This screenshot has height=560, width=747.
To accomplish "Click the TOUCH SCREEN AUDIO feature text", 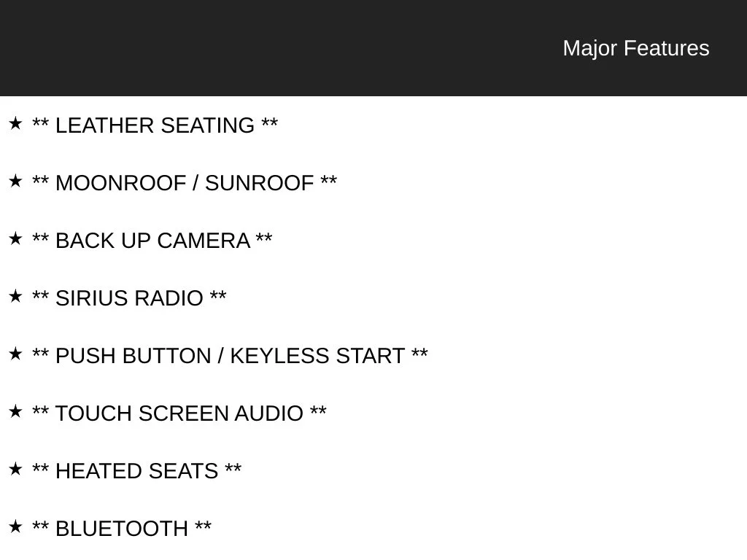I will click(x=179, y=414).
